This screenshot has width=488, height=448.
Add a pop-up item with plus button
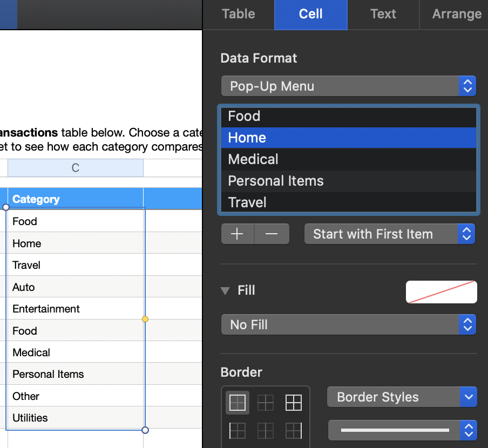coord(238,234)
